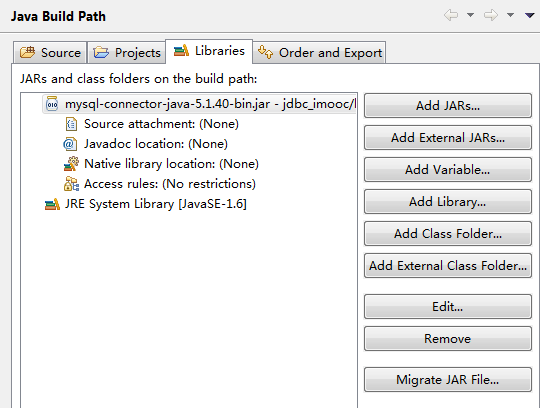Click the Add JARs... button
Image resolution: width=540 pixels, height=408 pixels.
coord(448,106)
